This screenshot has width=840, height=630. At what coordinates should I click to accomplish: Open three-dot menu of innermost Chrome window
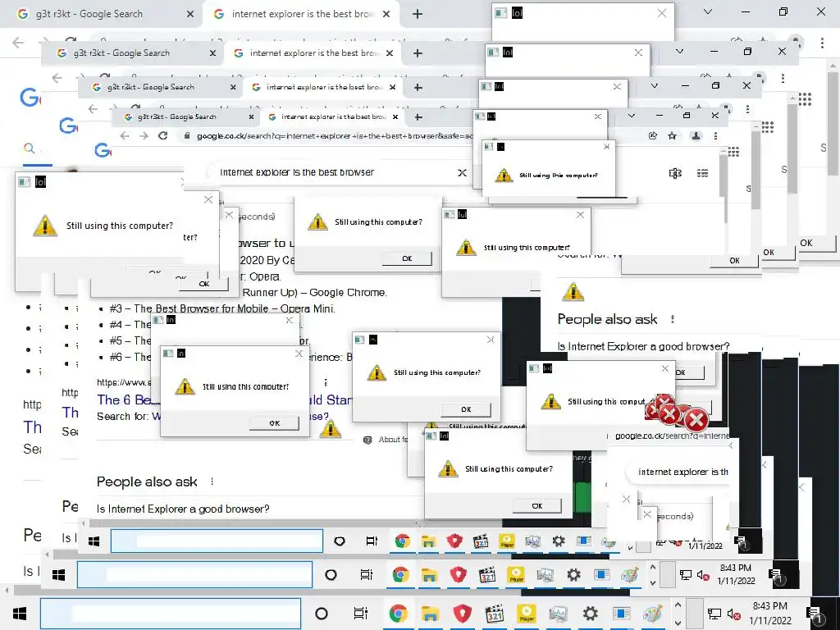tap(715, 136)
